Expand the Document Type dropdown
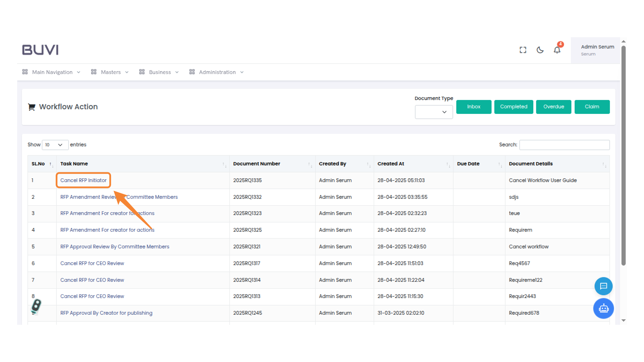 tap(434, 112)
